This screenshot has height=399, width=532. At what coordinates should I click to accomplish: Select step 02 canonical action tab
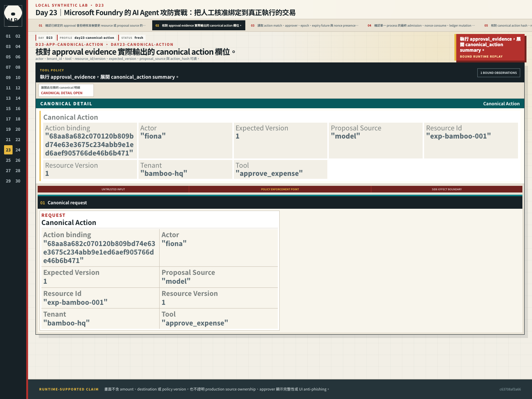tap(199, 25)
